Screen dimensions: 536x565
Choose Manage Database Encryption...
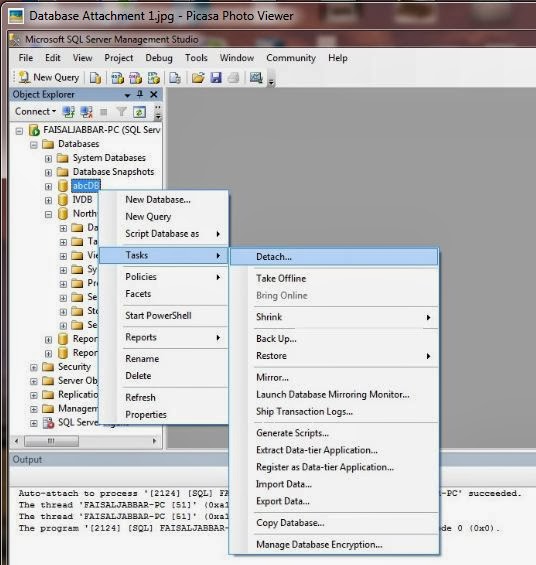click(334, 544)
